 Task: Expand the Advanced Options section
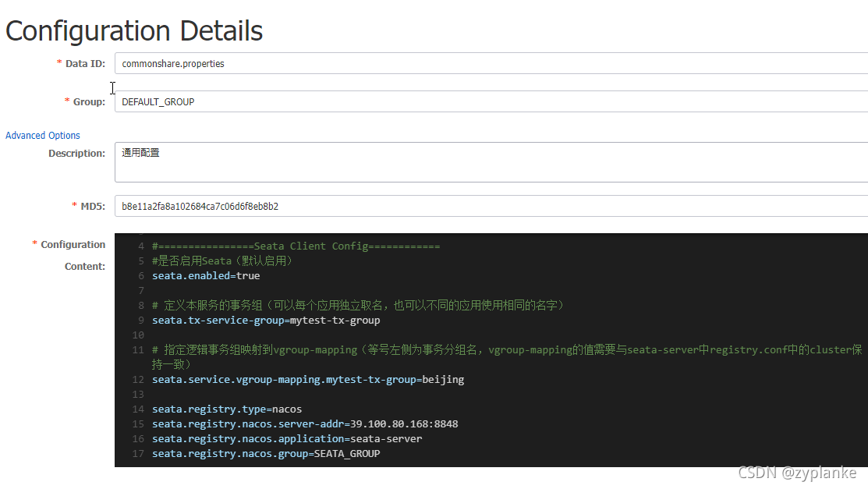click(x=42, y=135)
